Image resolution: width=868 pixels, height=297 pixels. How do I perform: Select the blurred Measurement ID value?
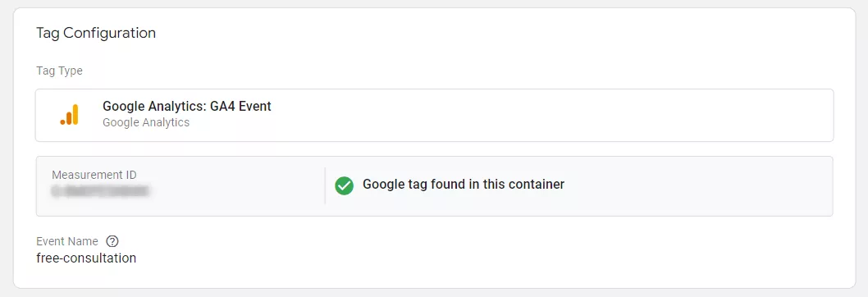tap(101, 191)
